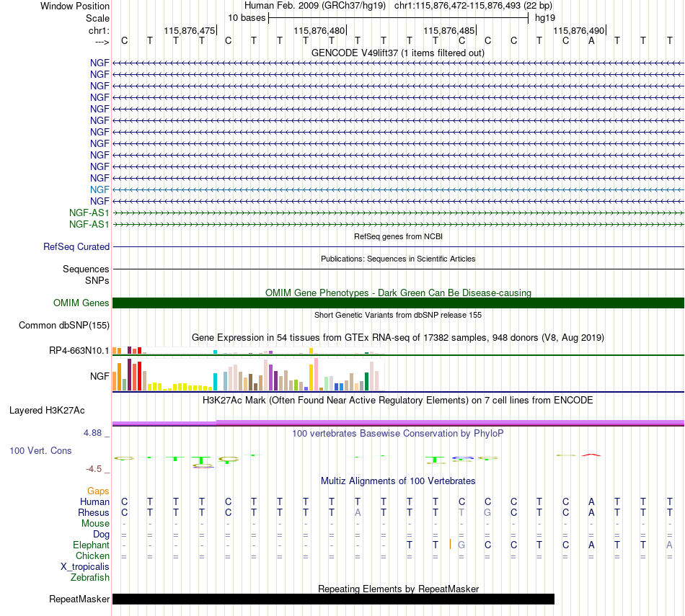This screenshot has height=616, width=685.
Task: Click the Mouse alignment row label
Action: click(95, 524)
